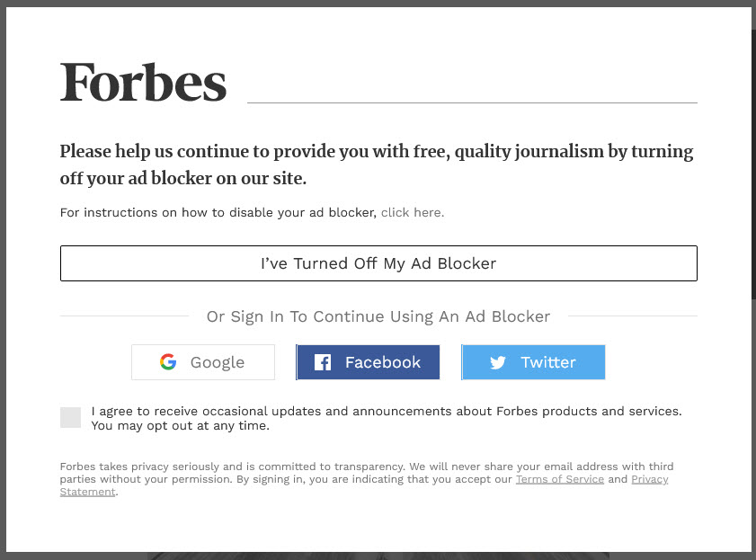This screenshot has width=756, height=560.
Task: Open the Terms of Service link
Action: click(560, 479)
